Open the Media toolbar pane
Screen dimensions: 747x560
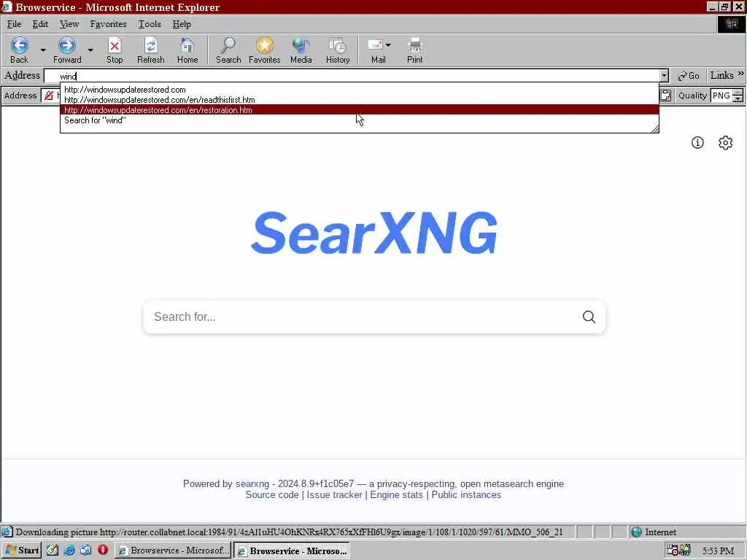click(301, 50)
